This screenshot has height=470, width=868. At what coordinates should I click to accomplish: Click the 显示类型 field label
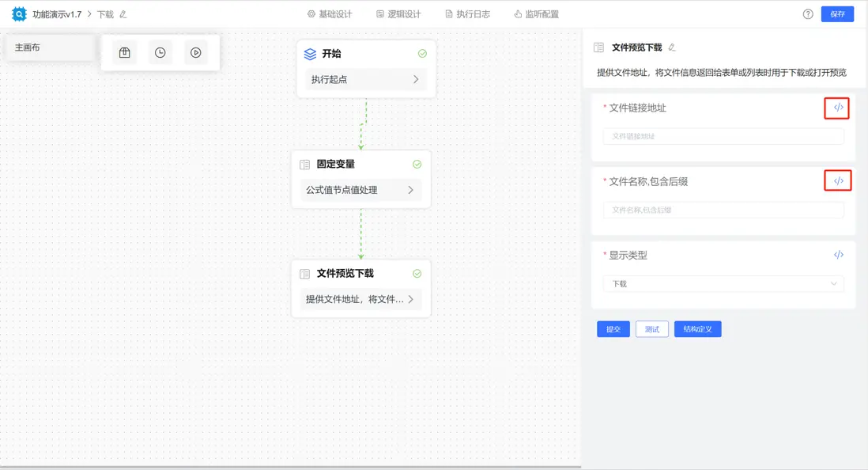coord(628,256)
